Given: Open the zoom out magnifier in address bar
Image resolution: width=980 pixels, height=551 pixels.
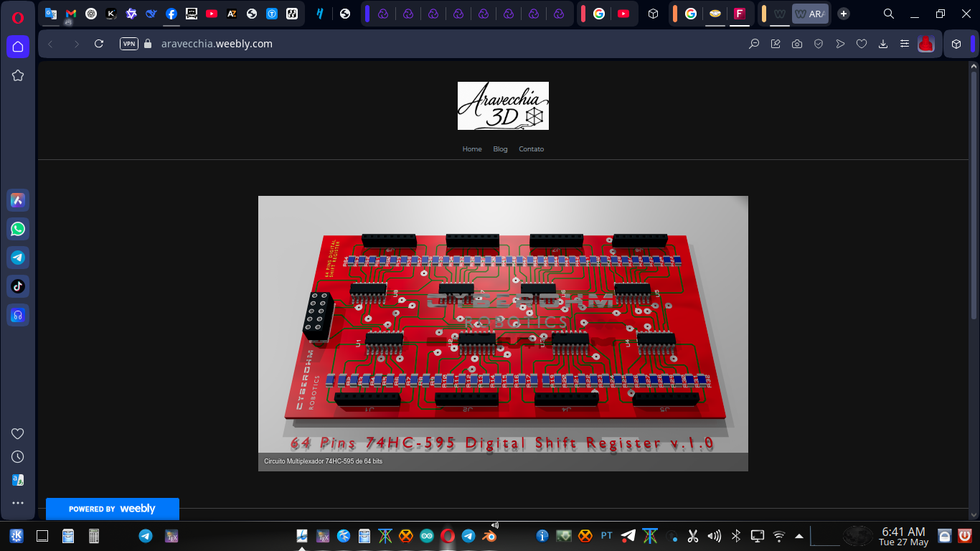Looking at the screenshot, I should coord(754,44).
